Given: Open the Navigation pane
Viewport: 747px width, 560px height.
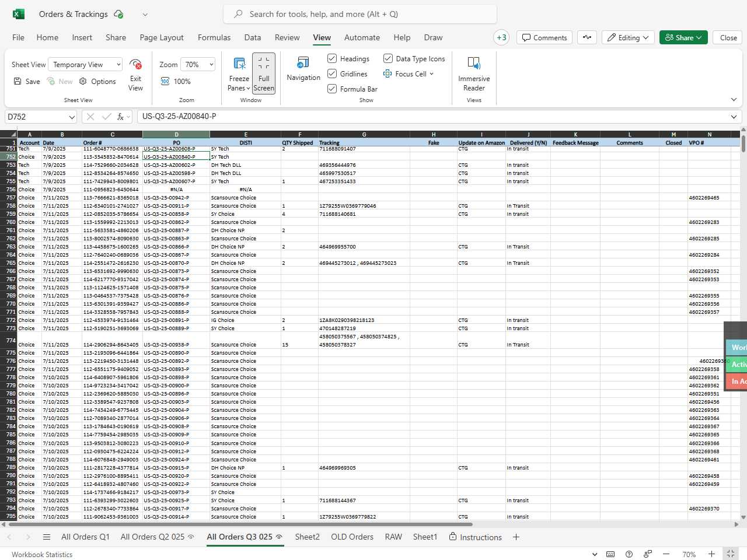Looking at the screenshot, I should [303, 69].
